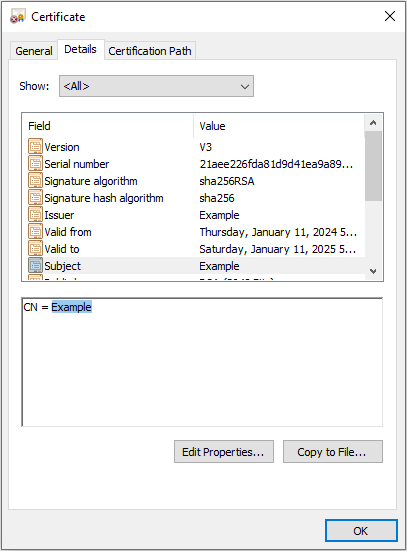The height and width of the screenshot is (551, 407).
Task: Switch to the General tab
Action: click(x=34, y=51)
